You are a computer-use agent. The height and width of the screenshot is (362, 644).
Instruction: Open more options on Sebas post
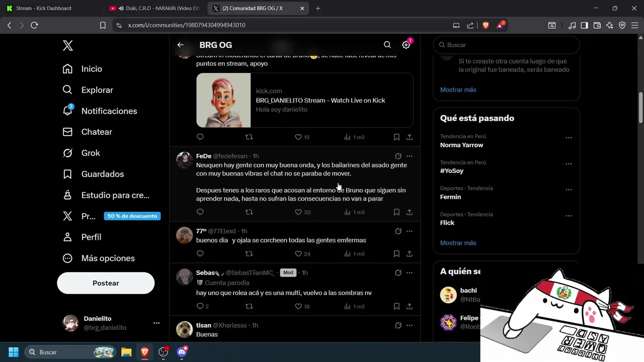[410, 273]
